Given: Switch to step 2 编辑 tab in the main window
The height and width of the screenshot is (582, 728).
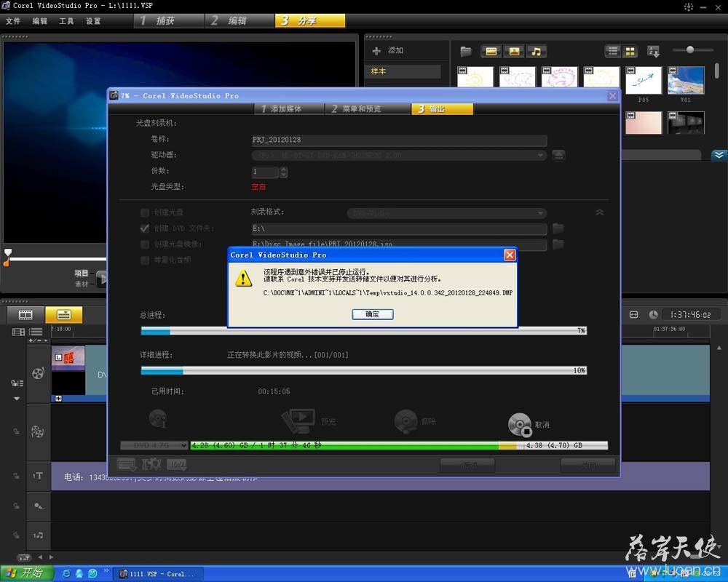Looking at the screenshot, I should 240,20.
